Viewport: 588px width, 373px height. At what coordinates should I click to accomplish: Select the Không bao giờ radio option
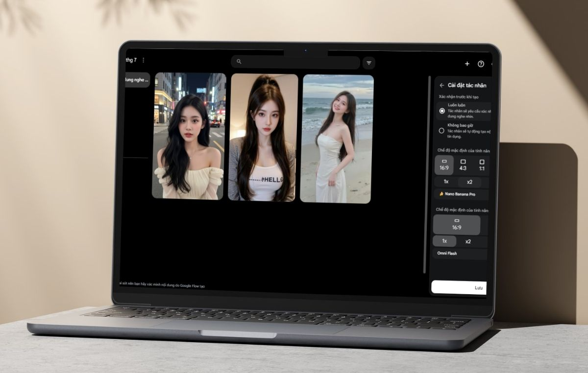(441, 131)
